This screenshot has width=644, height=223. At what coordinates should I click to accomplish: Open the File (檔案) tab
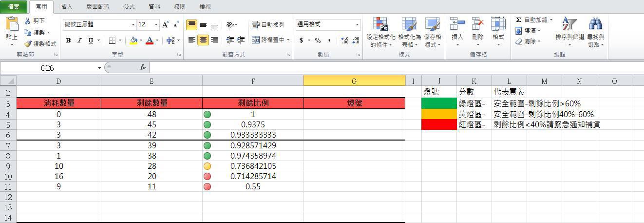click(14, 7)
